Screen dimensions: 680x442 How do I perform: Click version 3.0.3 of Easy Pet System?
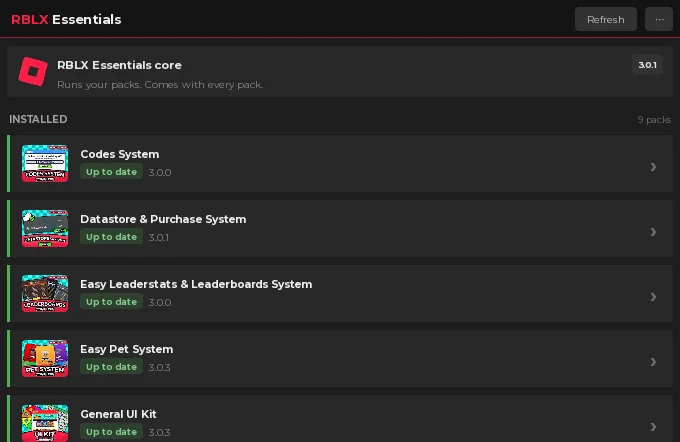coord(159,367)
